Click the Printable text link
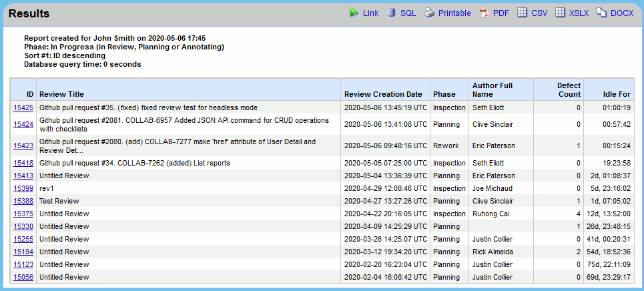 point(454,13)
